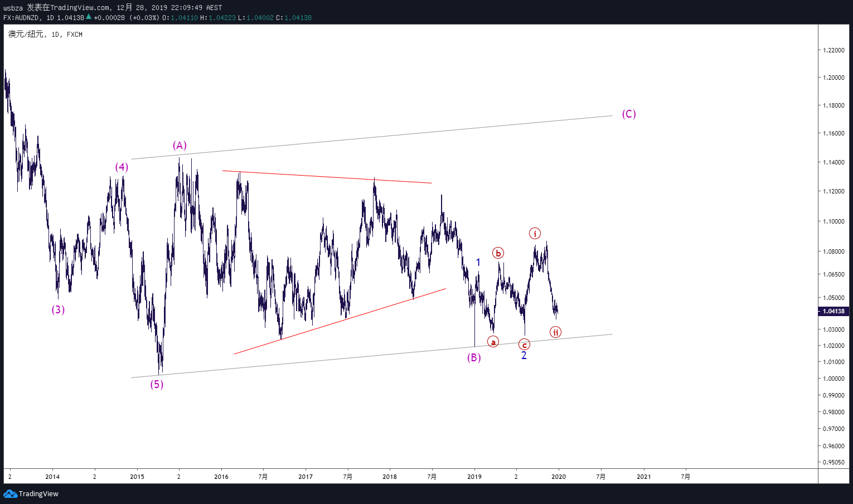Click the 1.14000 price axis label
Image resolution: width=853 pixels, height=504 pixels.
[x=833, y=162]
